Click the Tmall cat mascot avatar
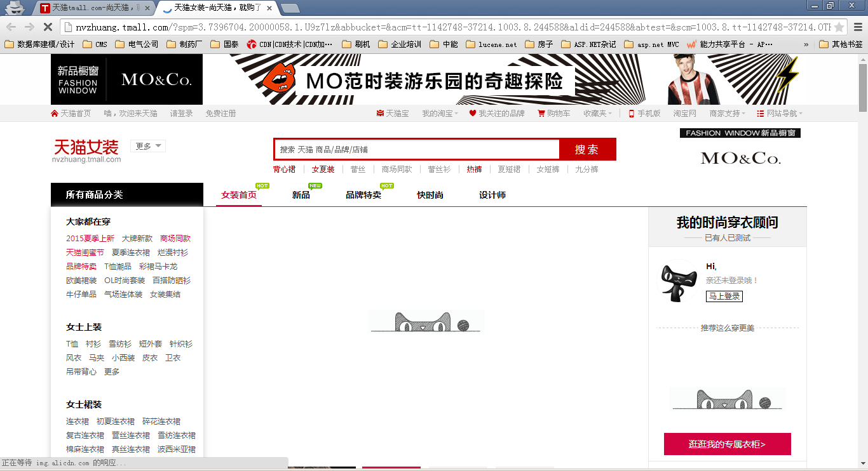 tap(679, 281)
